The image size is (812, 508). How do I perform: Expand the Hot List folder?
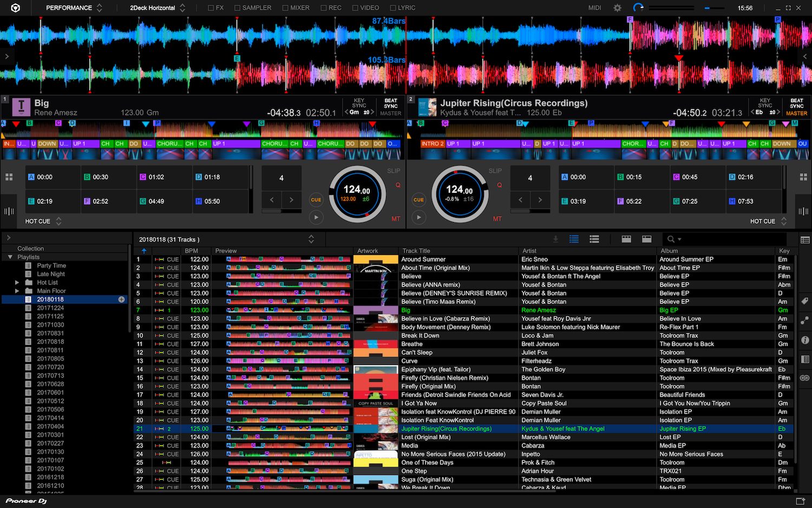[17, 283]
